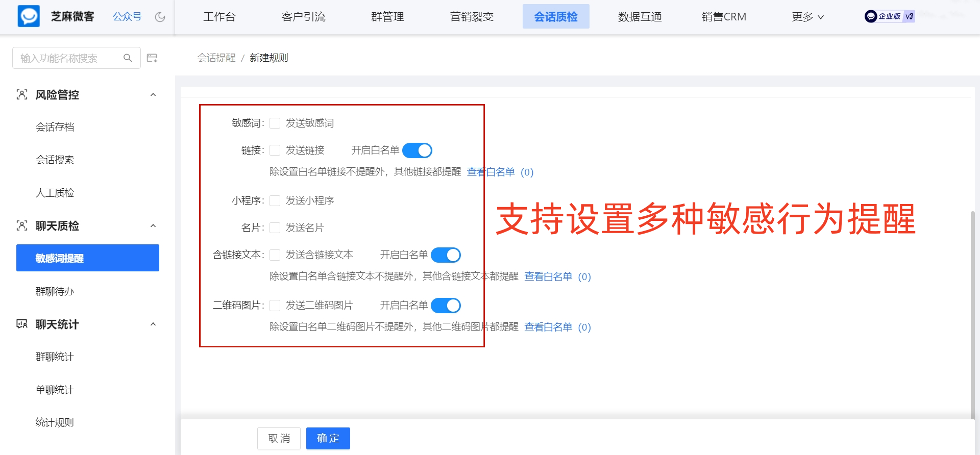Open 群聊统计 in sidebar
Image resolution: width=980 pixels, height=455 pixels.
[55, 357]
